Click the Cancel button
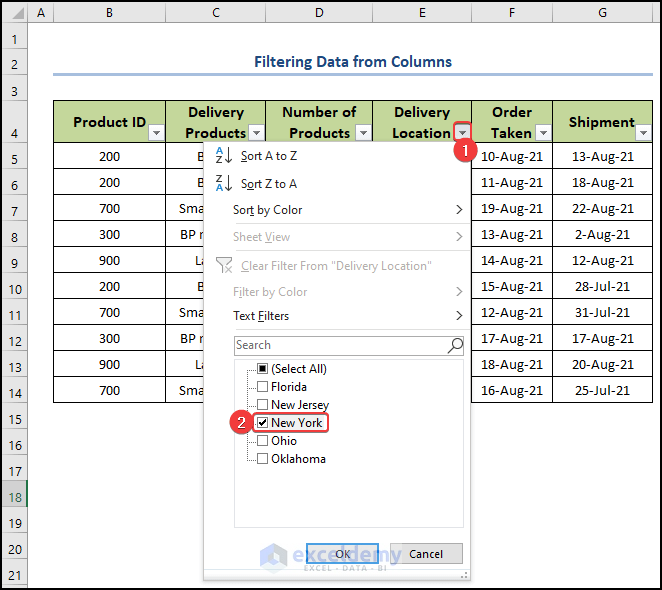Image resolution: width=662 pixels, height=590 pixels. [426, 554]
